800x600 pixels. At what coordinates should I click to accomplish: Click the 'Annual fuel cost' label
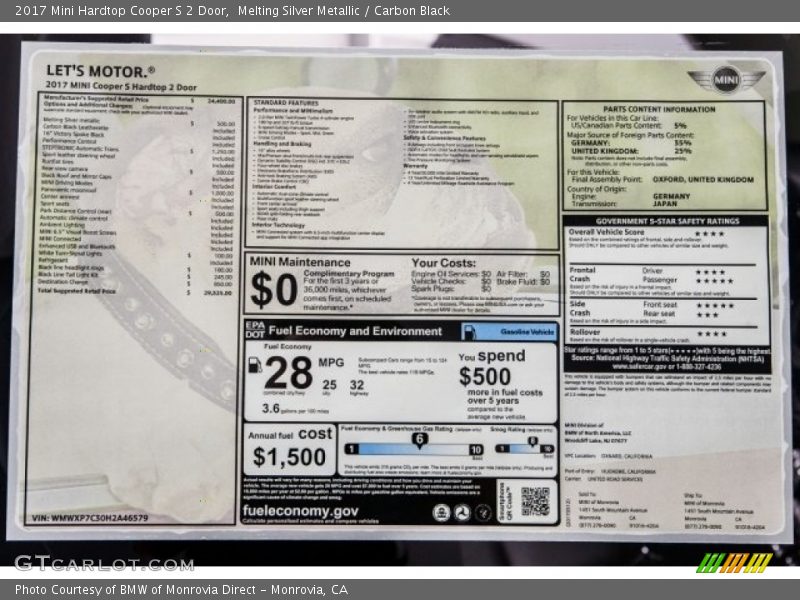click(290, 434)
